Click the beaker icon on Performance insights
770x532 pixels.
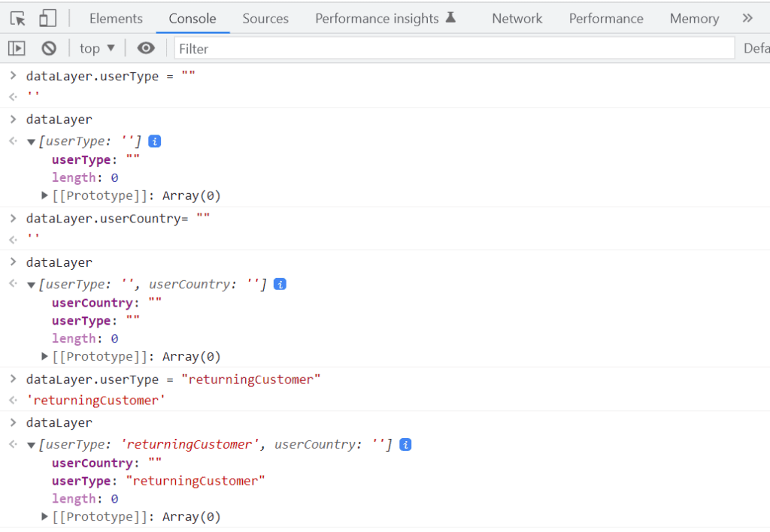450,18
